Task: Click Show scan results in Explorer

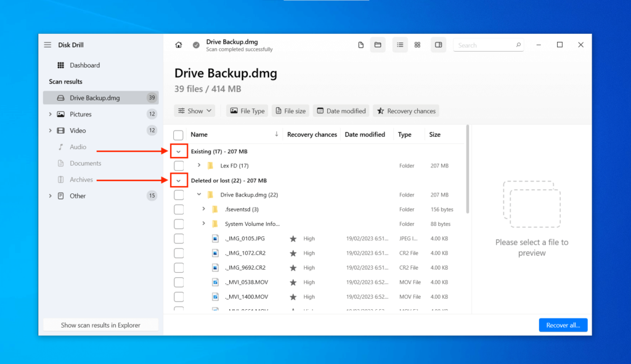Action: pyautogui.click(x=100, y=325)
